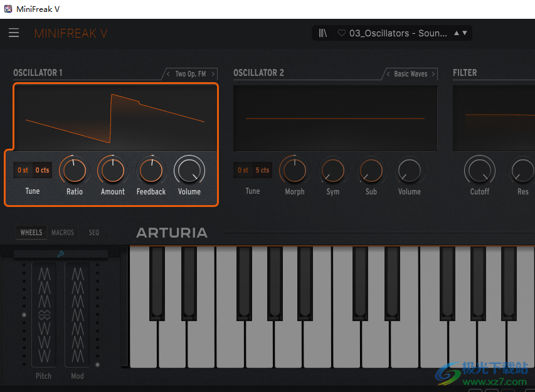Switch to the MACROS tab

(63, 232)
